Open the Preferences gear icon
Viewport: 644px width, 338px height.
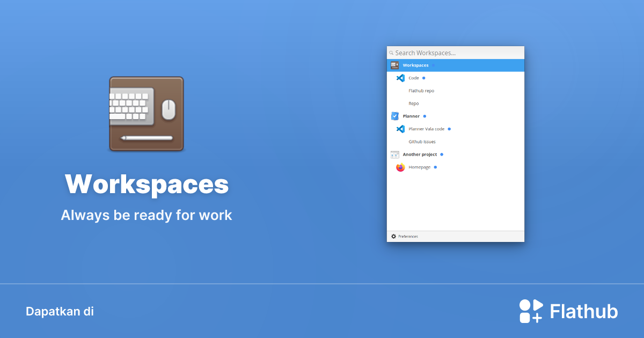click(393, 236)
